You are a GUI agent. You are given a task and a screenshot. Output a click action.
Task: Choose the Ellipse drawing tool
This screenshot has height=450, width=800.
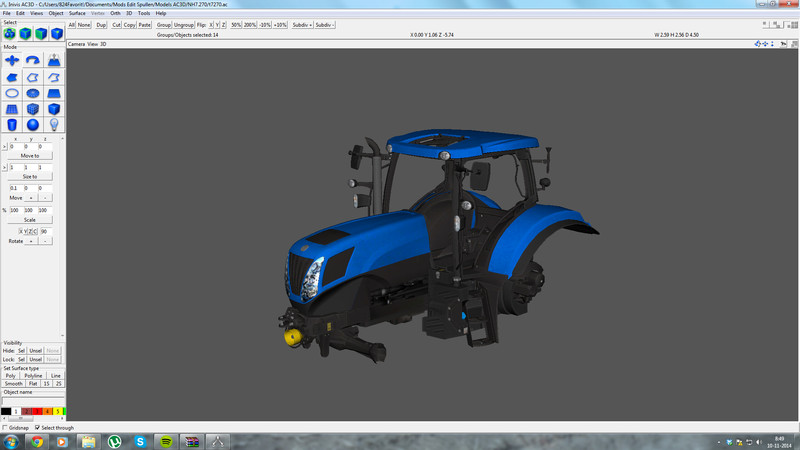point(13,93)
